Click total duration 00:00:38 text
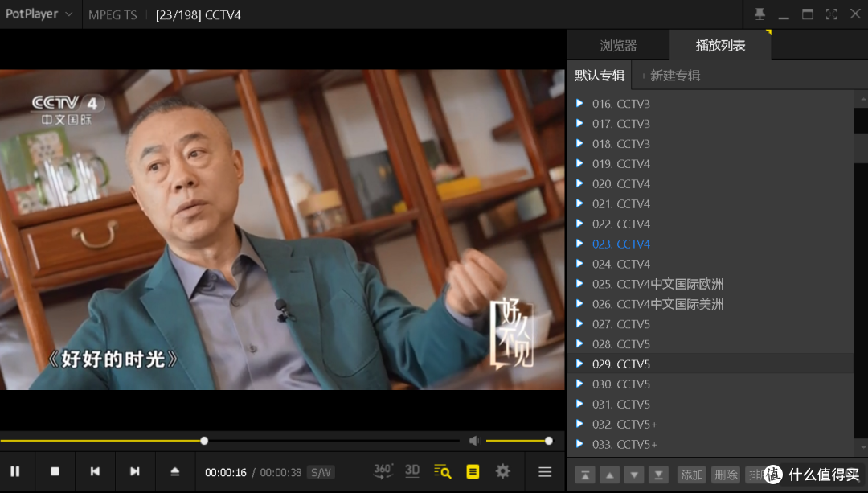 (280, 473)
